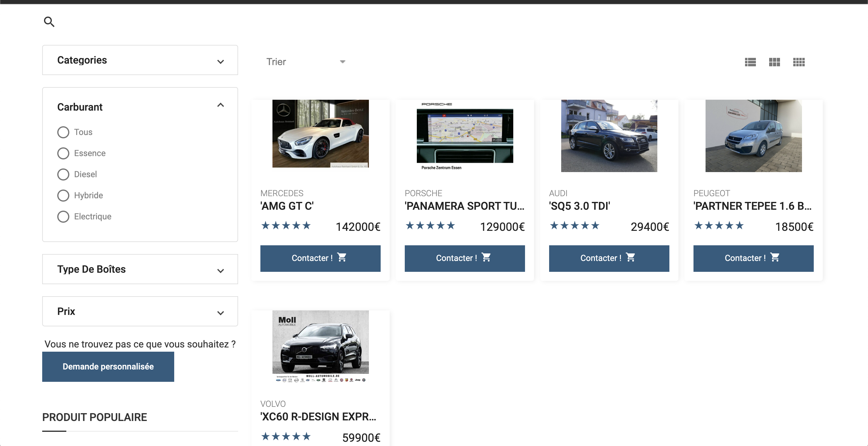The image size is (868, 446).
Task: Expand the Type De Boîtes panel
Action: 140,269
